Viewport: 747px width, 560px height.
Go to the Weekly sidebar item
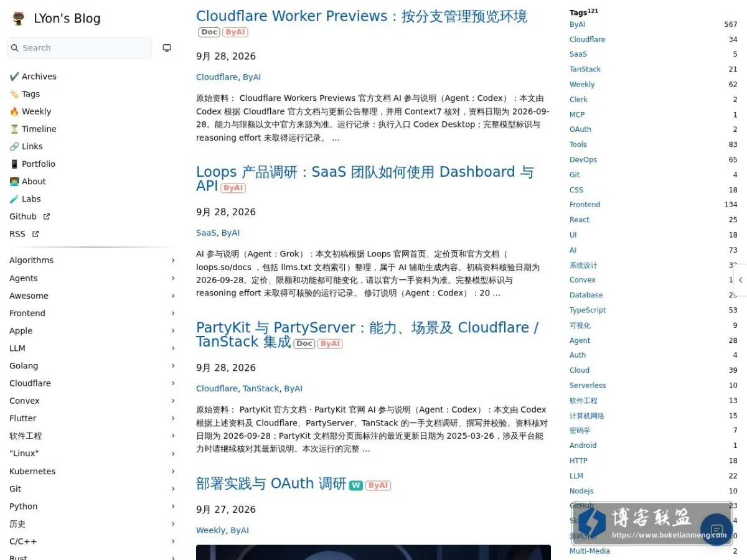31,111
